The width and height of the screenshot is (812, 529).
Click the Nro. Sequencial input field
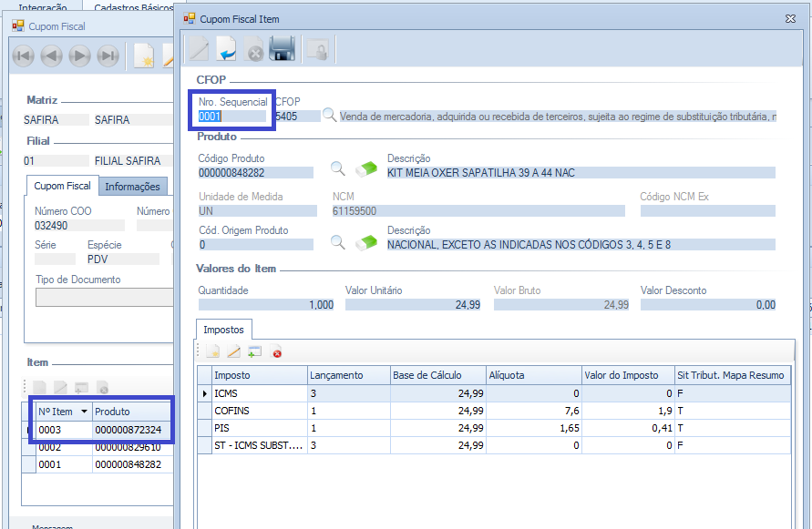232,116
